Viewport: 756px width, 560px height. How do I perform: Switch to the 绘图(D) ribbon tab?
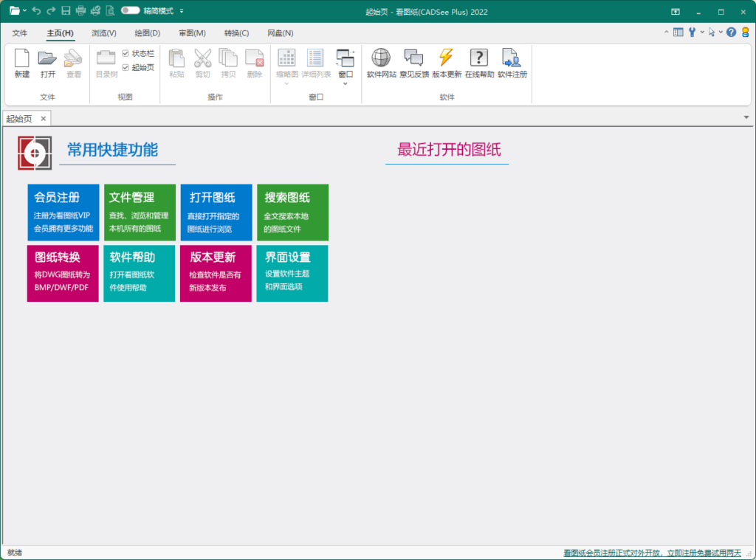(x=148, y=32)
